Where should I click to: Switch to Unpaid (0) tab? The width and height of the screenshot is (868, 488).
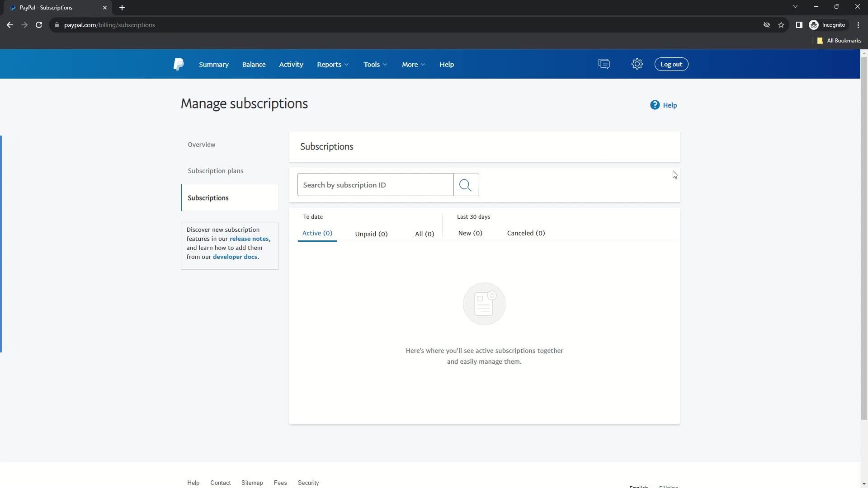(x=371, y=234)
